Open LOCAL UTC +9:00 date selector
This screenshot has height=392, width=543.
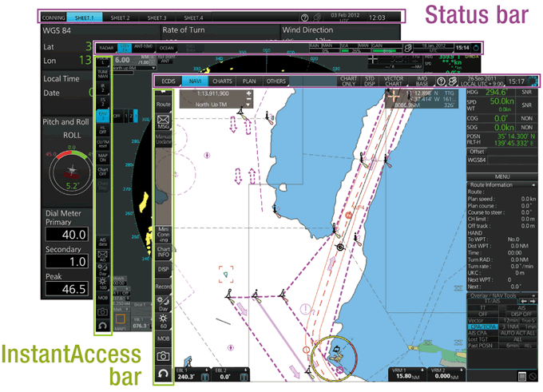click(x=482, y=81)
